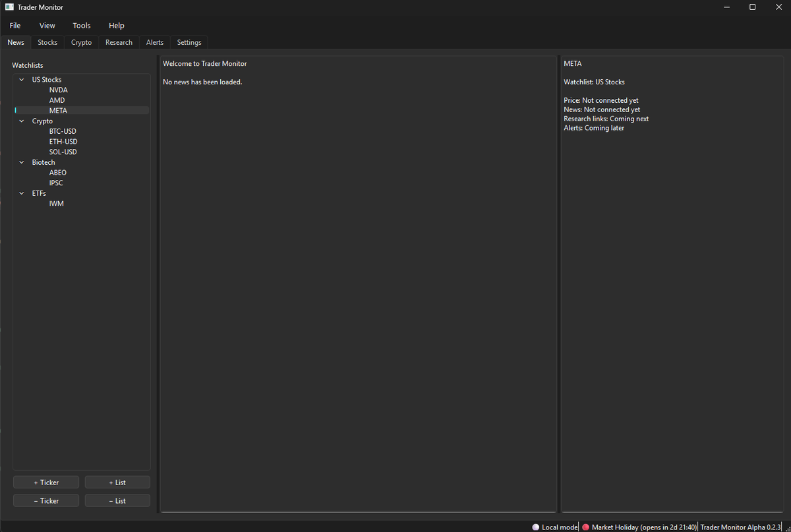
Task: Select the US Stocks list label
Action: [47, 80]
